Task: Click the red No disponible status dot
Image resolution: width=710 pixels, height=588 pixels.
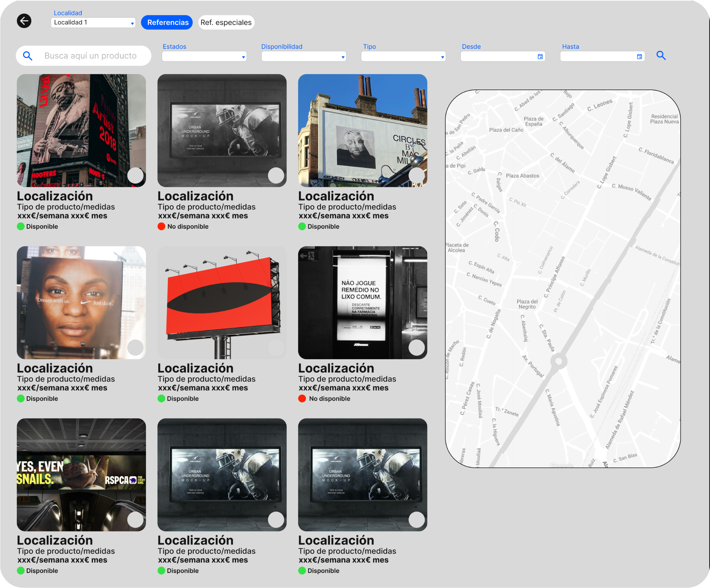Action: point(161,226)
